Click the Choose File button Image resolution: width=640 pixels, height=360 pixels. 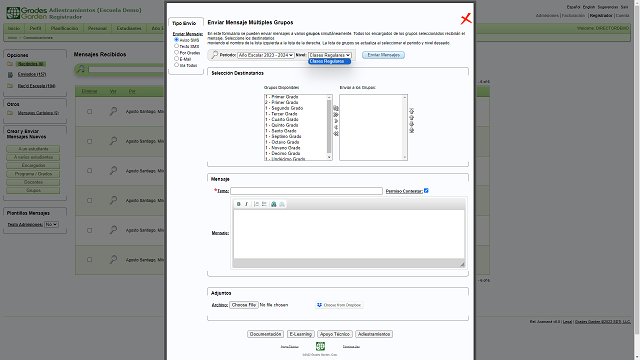[x=244, y=305]
